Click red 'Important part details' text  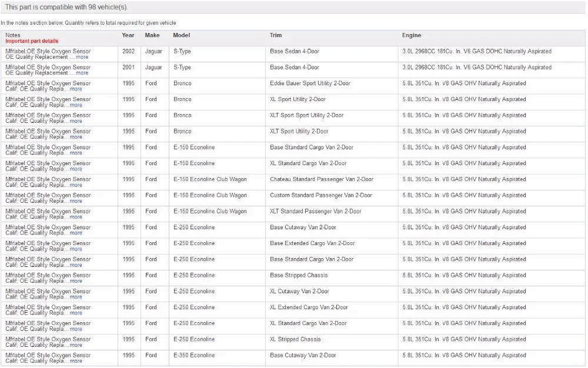(x=32, y=41)
